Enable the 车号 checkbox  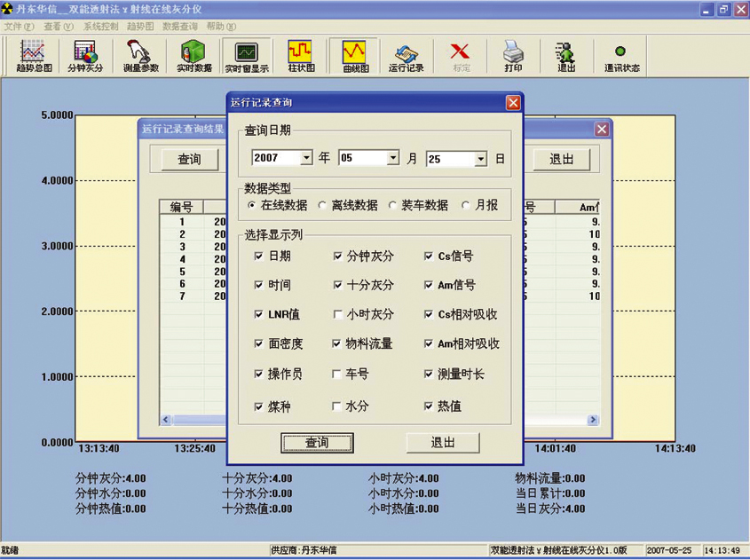point(336,374)
